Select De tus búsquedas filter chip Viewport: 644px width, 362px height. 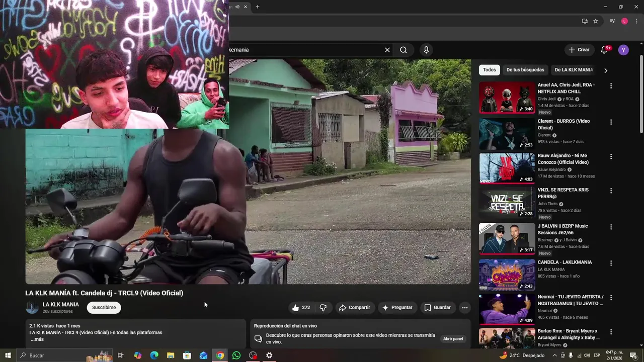(525, 70)
